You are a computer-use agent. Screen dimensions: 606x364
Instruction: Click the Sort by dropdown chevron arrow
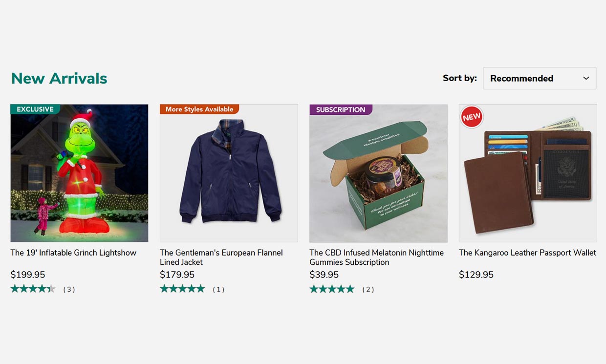586,78
